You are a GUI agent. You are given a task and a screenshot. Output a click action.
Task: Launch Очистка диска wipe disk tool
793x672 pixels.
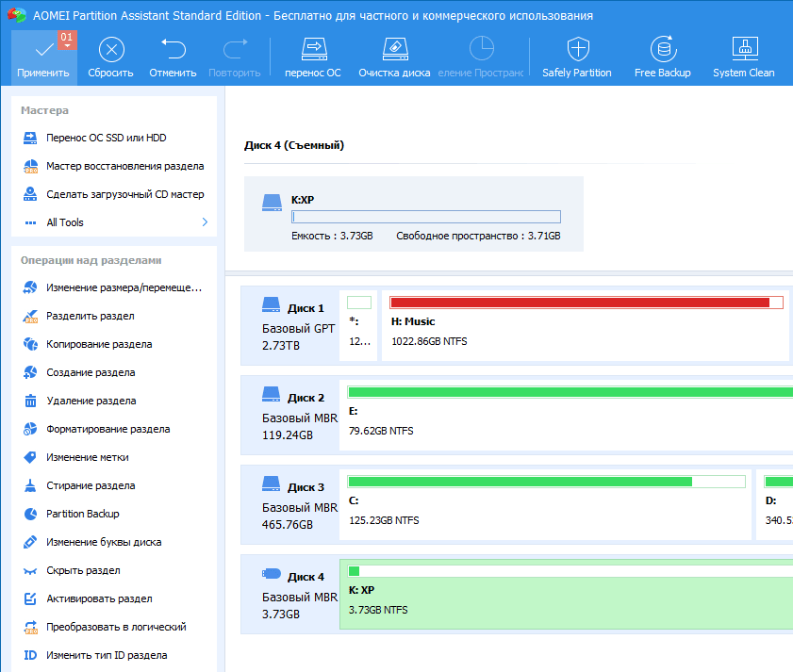(394, 57)
